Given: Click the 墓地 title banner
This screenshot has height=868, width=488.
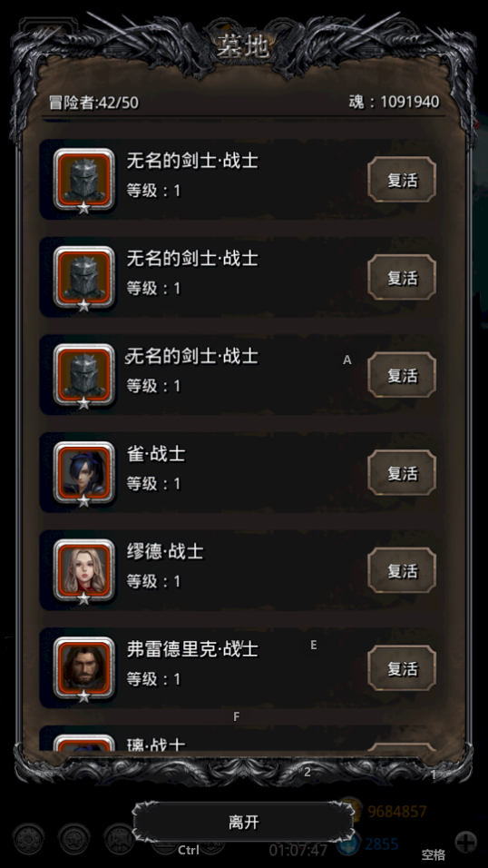Looking at the screenshot, I should pyautogui.click(x=243, y=47).
